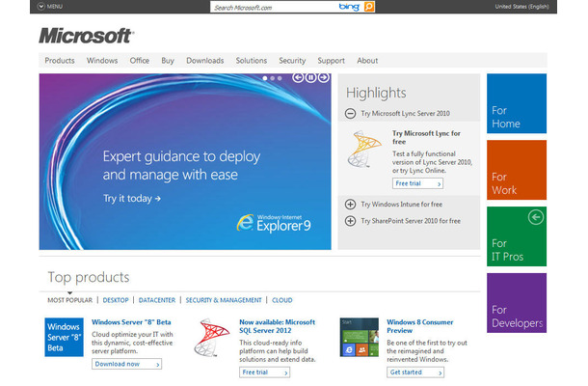Click the Bing search magnifier button
Image resolution: width=588 pixels, height=386 pixels.
[369, 7]
